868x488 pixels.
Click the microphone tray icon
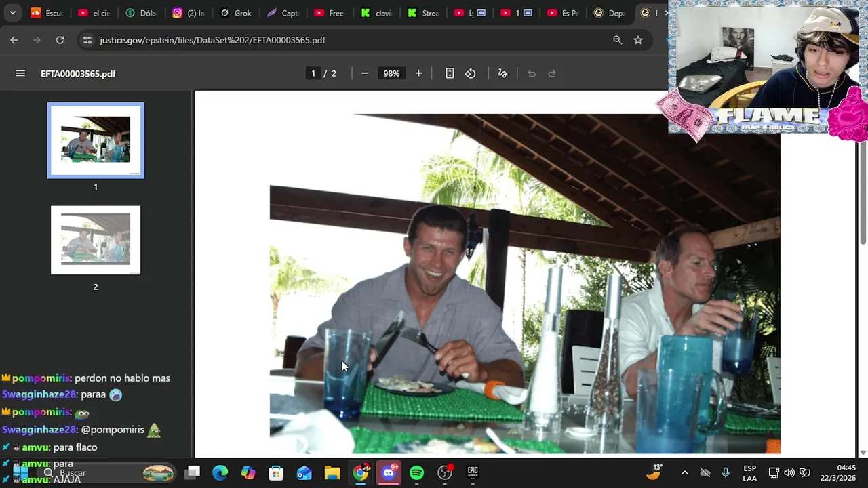tap(726, 473)
